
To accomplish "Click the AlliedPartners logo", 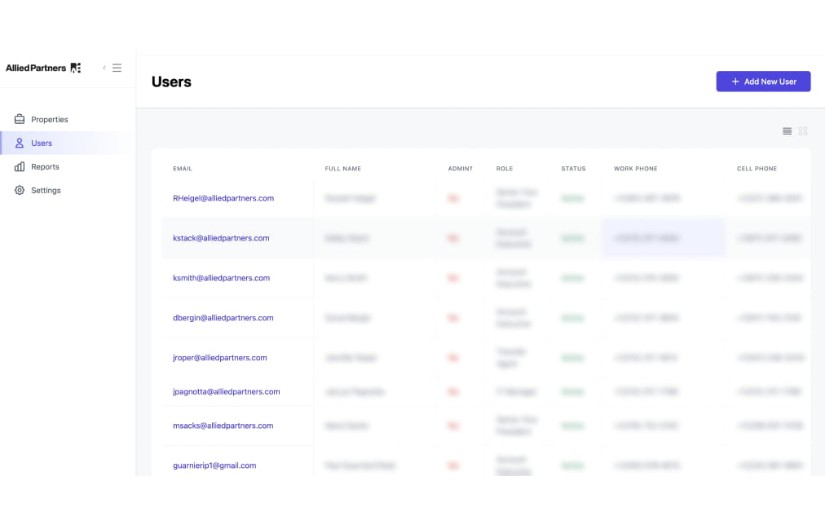I will 43,68.
